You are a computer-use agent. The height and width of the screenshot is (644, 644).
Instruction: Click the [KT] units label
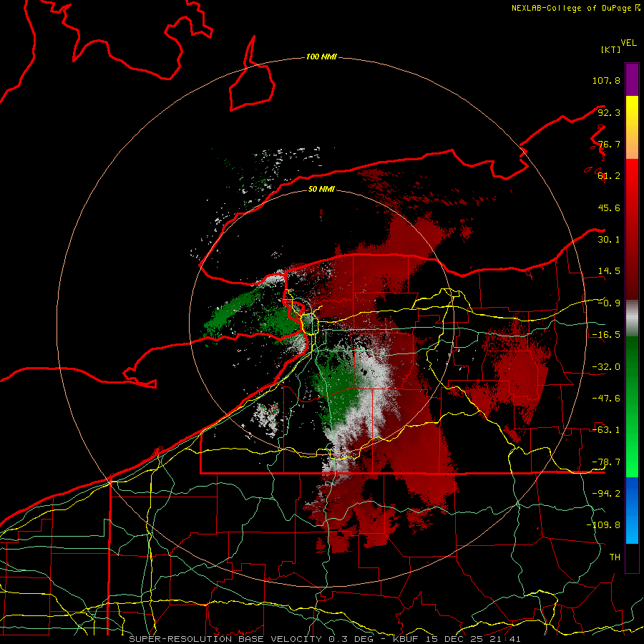point(611,49)
